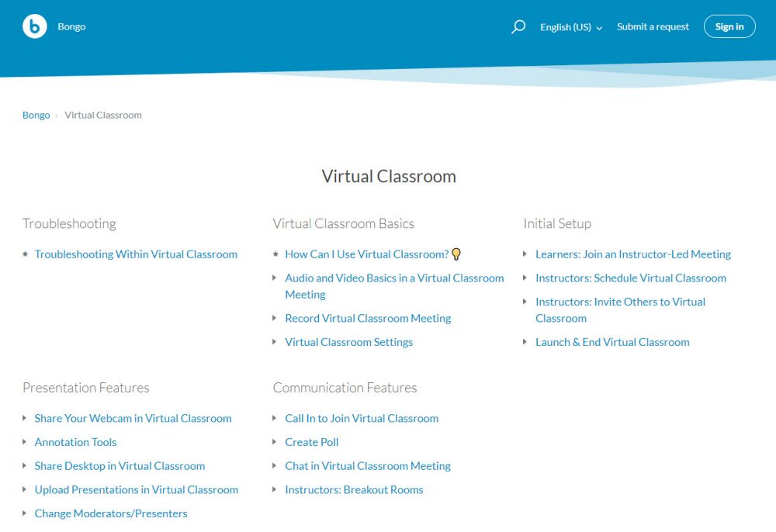
Task: Open the Submit a request page
Action: [653, 26]
